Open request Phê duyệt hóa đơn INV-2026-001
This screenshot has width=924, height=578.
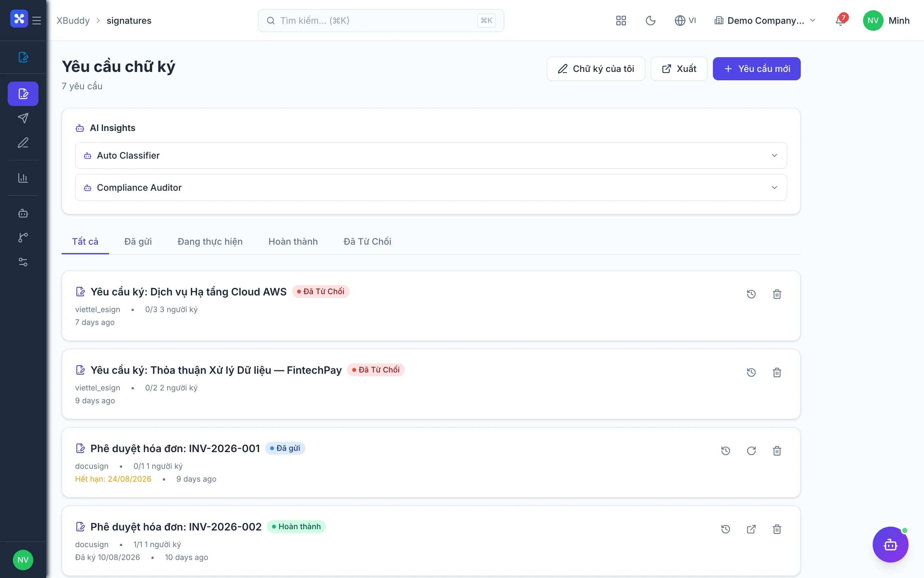pyautogui.click(x=175, y=448)
